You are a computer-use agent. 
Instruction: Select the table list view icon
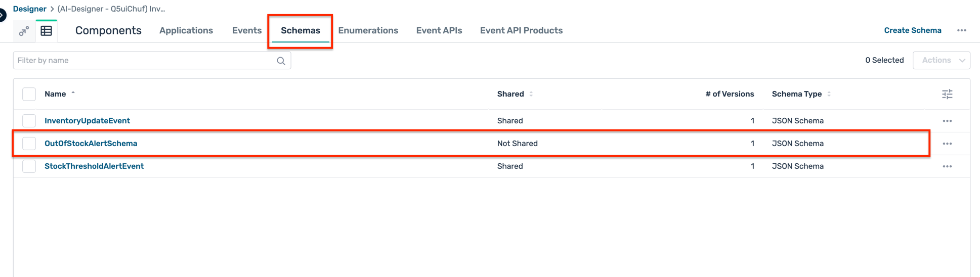(x=47, y=31)
